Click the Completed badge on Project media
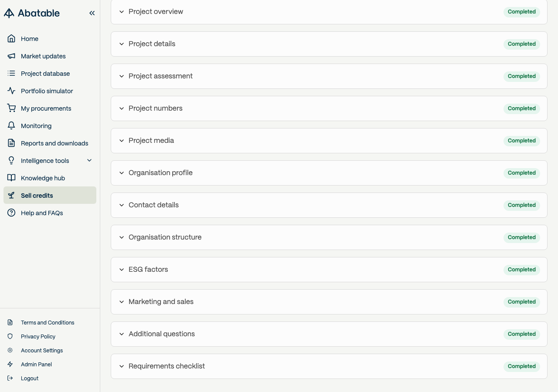 (522, 141)
